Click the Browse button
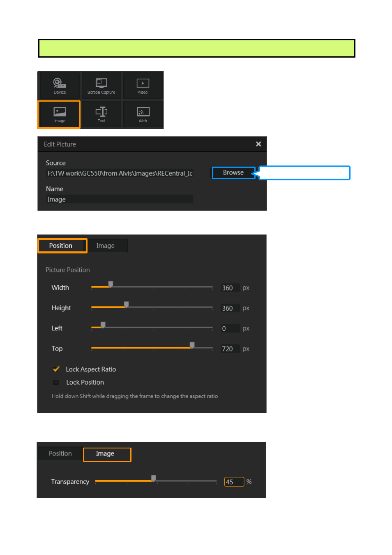This screenshot has width=392, height=555. (233, 173)
